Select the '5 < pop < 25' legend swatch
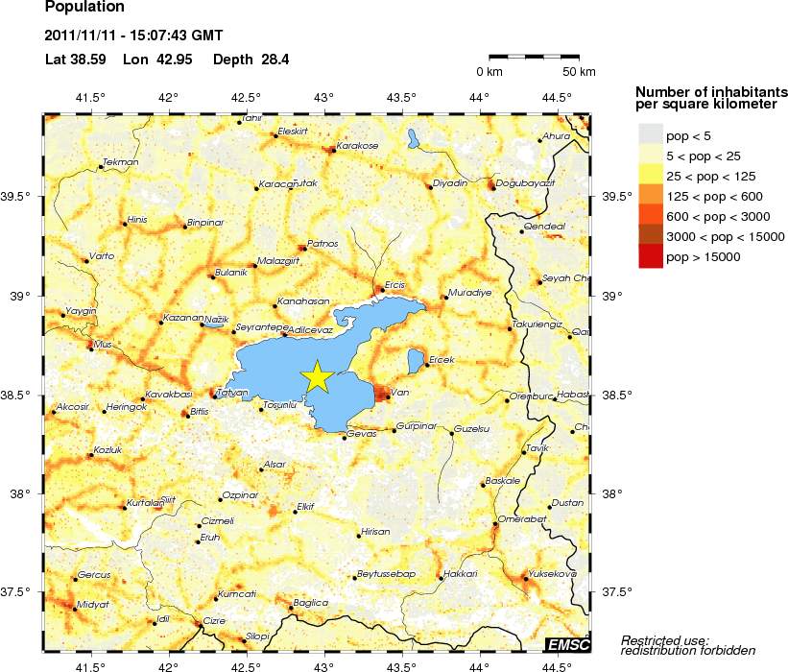This screenshot has height=672, width=788. (x=650, y=155)
